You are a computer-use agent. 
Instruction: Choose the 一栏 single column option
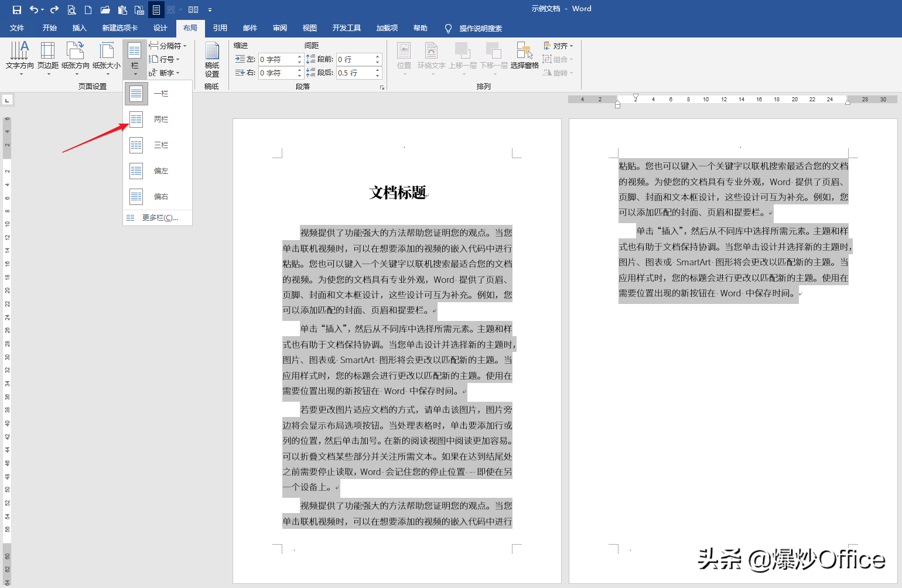tap(158, 94)
